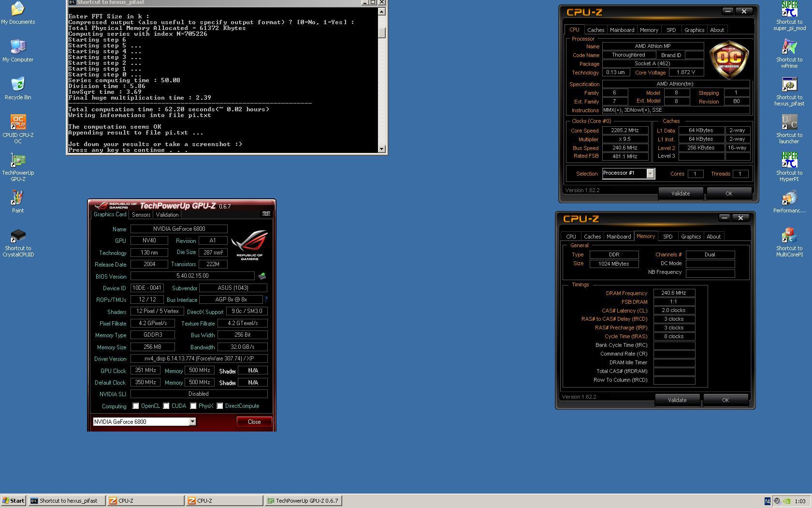Image resolution: width=812 pixels, height=508 pixels.
Task: Switch to hexus_pifast taskbar button
Action: 67,501
